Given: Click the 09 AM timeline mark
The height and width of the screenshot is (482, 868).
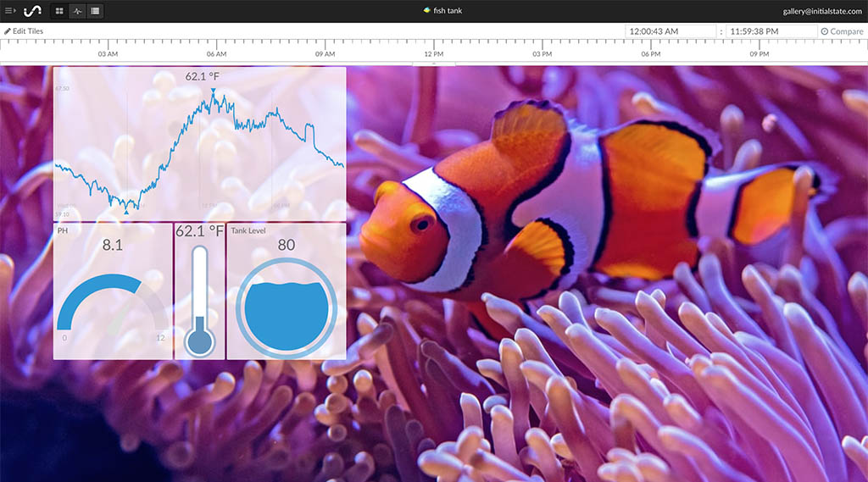Looking at the screenshot, I should pos(325,53).
